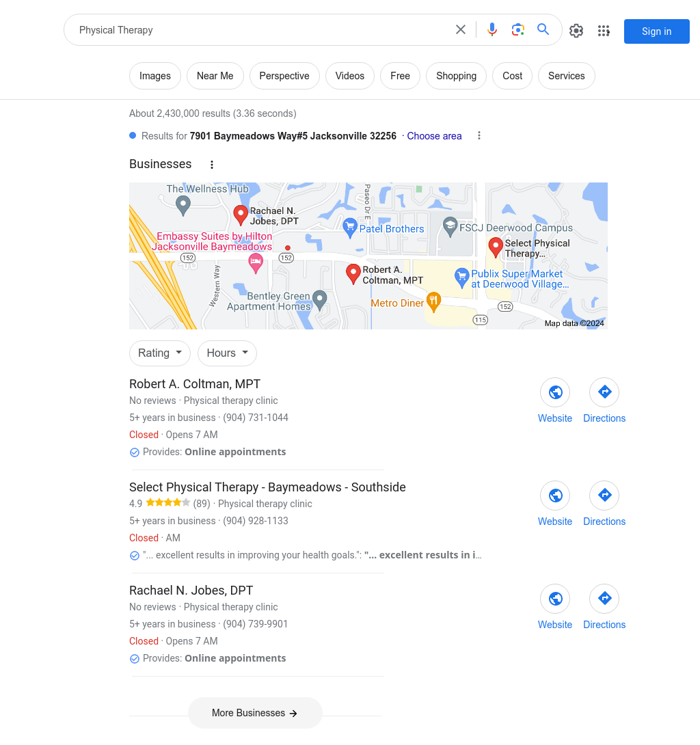Open three-dot menu next to Businesses

point(212,165)
